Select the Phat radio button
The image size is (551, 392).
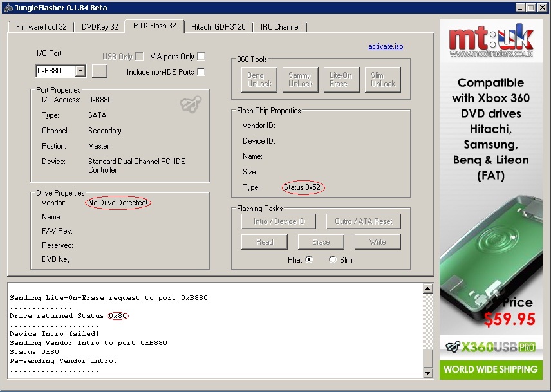click(308, 259)
